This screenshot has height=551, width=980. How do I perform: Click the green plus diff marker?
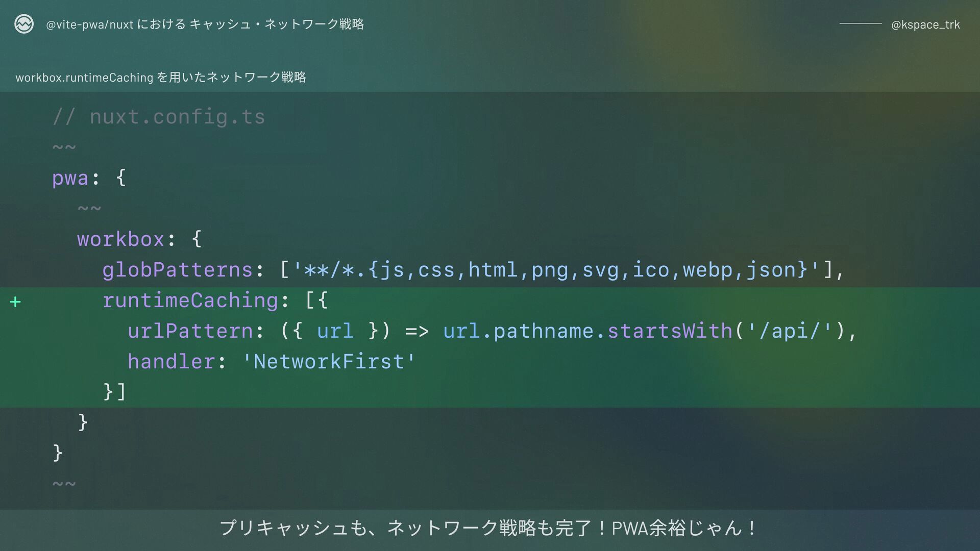15,302
